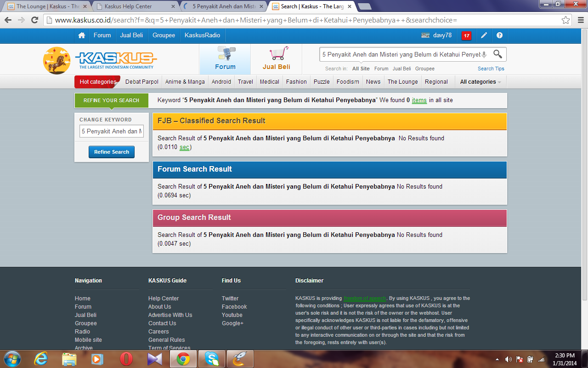Open the Anime & Manga category
Viewport: 588px width, 368px height.
tap(185, 82)
